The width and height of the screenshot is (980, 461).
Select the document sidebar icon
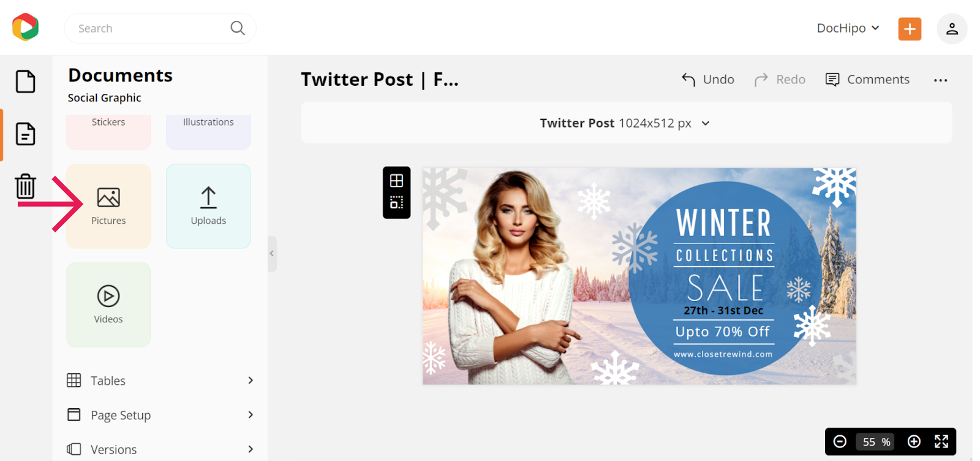point(26,134)
